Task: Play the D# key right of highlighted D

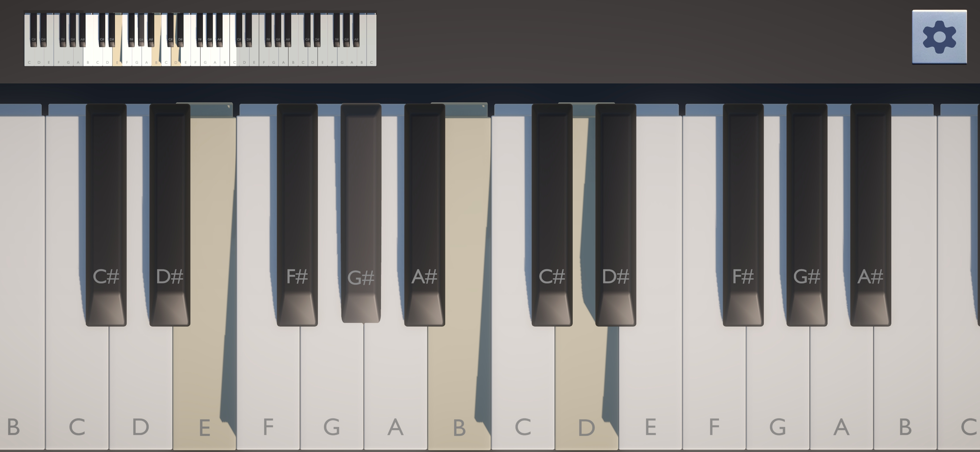Action: 615,215
